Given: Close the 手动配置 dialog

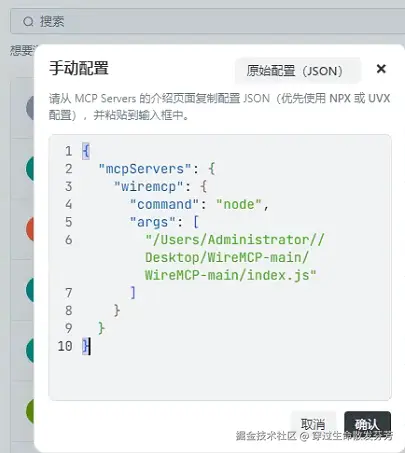Looking at the screenshot, I should click(x=381, y=69).
